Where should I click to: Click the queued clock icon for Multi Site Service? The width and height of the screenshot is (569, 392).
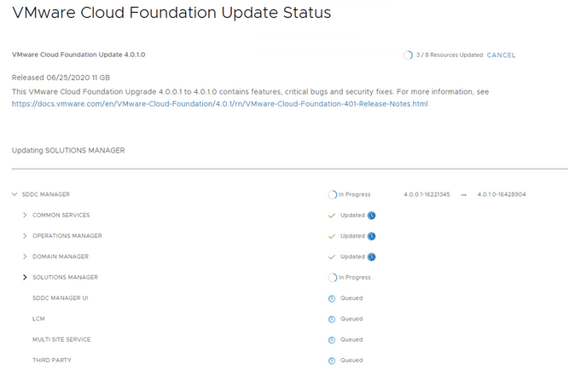(x=332, y=339)
